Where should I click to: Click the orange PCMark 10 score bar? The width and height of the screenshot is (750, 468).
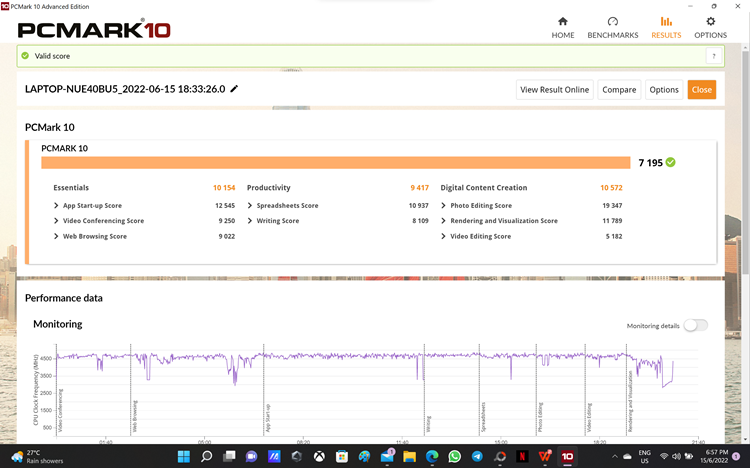[336, 163]
